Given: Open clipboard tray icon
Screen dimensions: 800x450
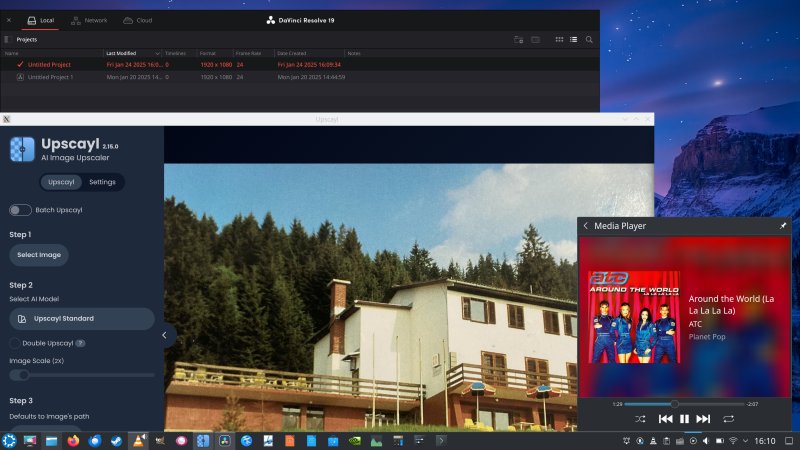Looking at the screenshot, I should pyautogui.click(x=666, y=441).
